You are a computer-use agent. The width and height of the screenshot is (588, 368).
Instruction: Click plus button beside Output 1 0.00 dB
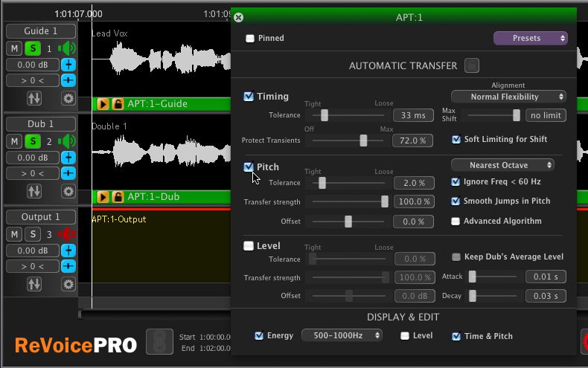(68, 251)
